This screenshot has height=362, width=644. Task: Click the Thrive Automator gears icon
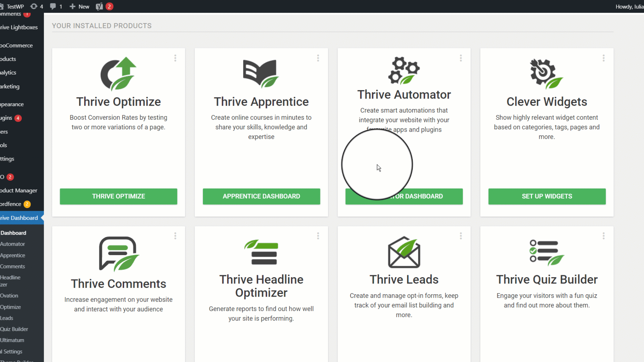tap(404, 70)
